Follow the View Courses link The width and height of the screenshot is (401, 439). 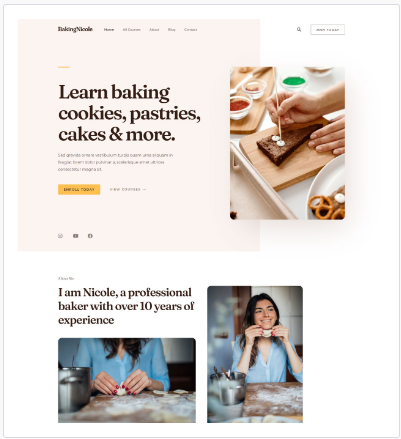128,189
